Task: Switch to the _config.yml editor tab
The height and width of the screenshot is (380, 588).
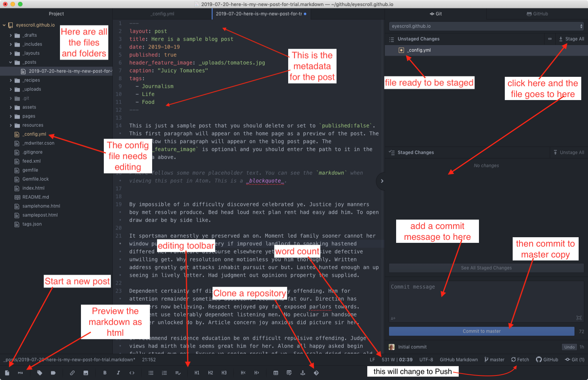Action: [x=162, y=14]
